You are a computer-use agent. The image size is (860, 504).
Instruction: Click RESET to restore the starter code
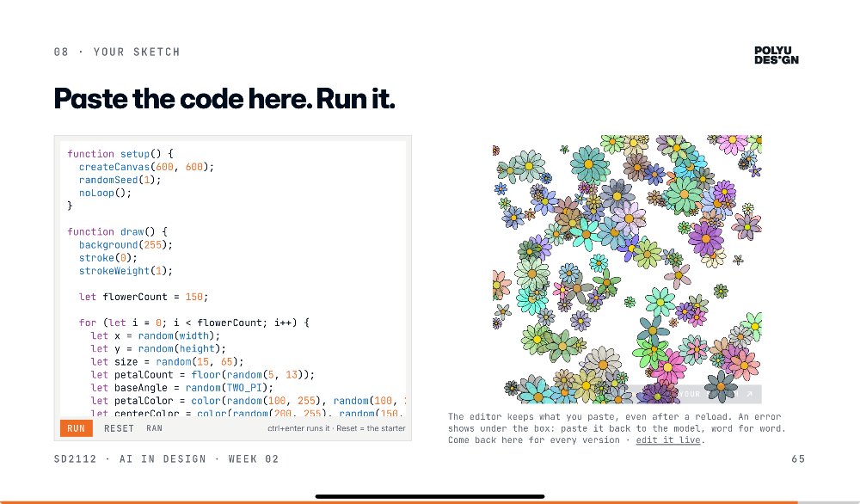(x=119, y=428)
